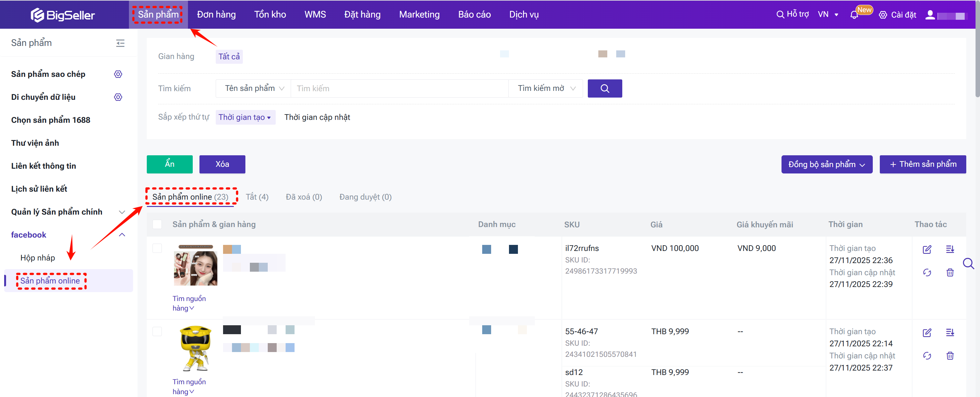Image resolution: width=980 pixels, height=397 pixels.
Task: Open the notification bell icon
Action: click(854, 15)
